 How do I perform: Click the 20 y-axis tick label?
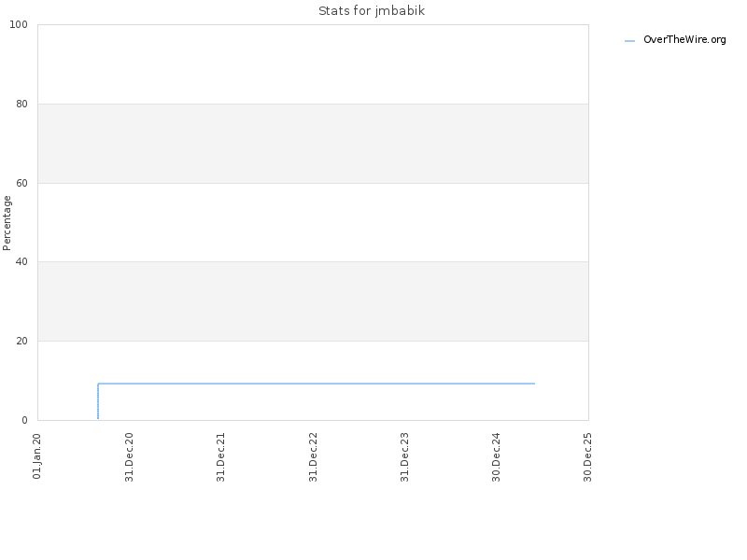coord(21,341)
